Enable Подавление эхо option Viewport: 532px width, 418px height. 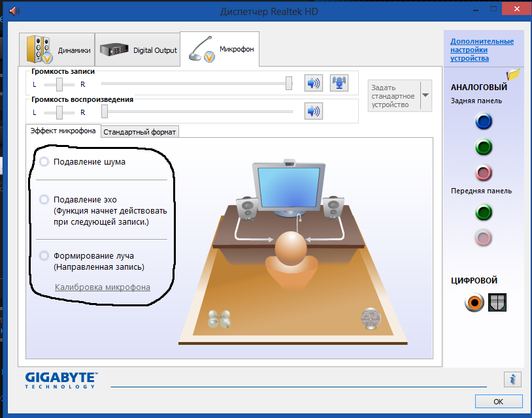coord(44,199)
